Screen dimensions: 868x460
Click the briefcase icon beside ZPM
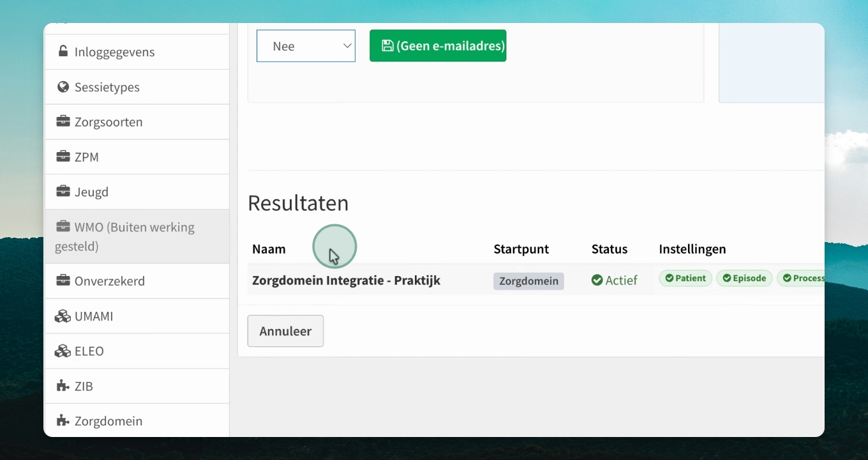click(x=63, y=157)
